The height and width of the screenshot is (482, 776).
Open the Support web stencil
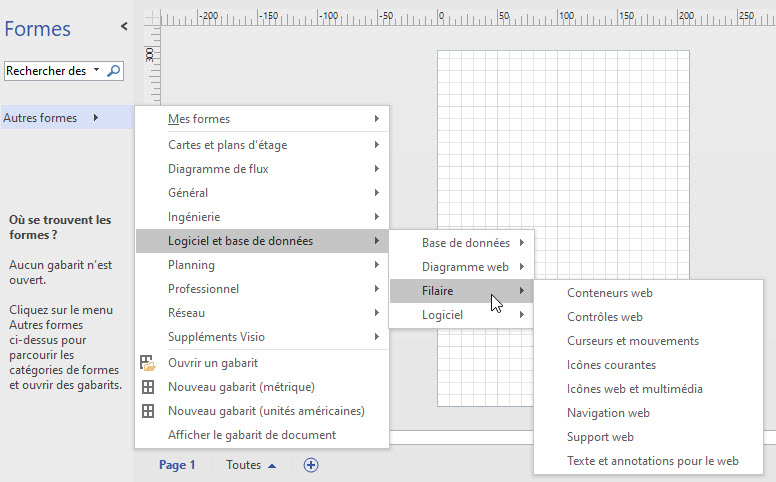pos(648,437)
